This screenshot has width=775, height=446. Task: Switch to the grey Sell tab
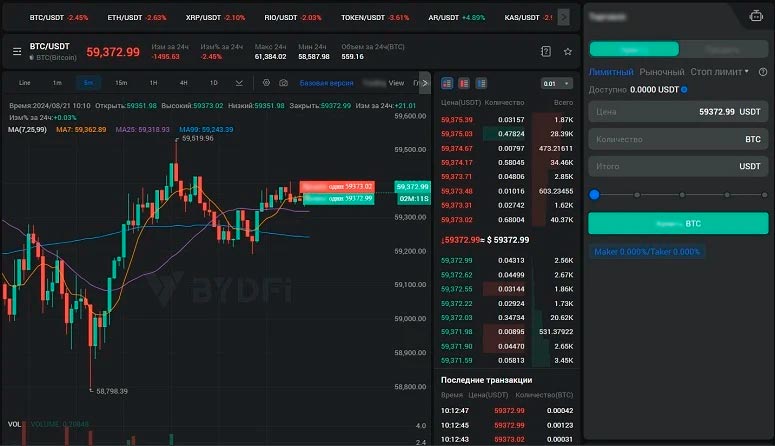[x=724, y=49]
